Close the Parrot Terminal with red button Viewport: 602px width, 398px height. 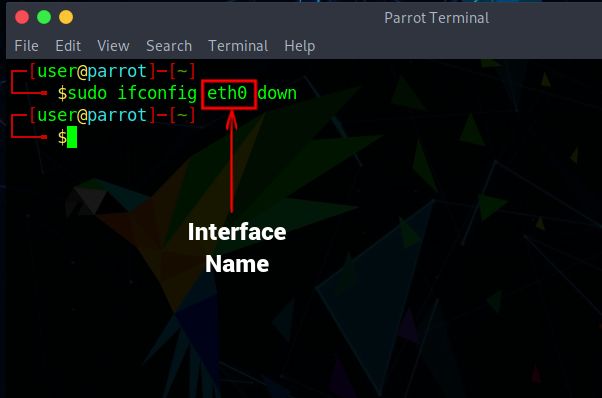click(22, 17)
